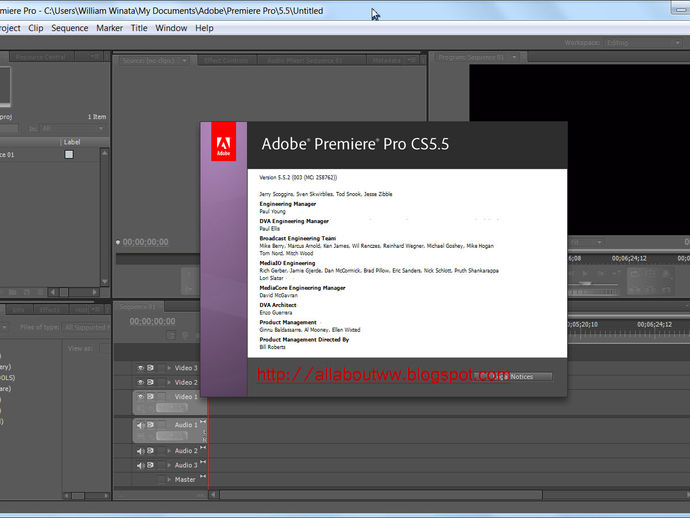This screenshot has width=690, height=518.
Task: Open the Marker menu
Action: click(x=109, y=28)
